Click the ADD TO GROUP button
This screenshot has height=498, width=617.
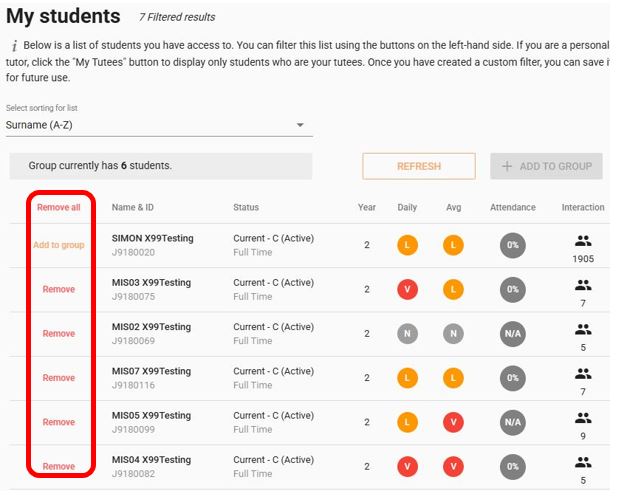546,166
